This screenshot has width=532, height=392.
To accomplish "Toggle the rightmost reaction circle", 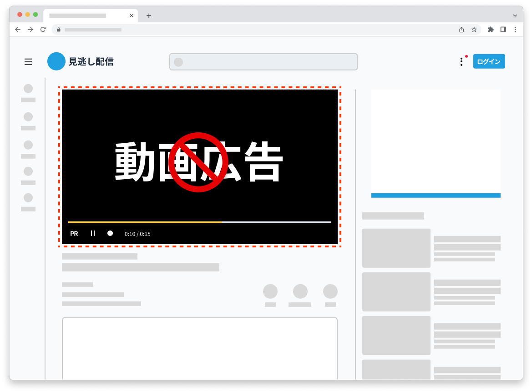I will pos(330,290).
